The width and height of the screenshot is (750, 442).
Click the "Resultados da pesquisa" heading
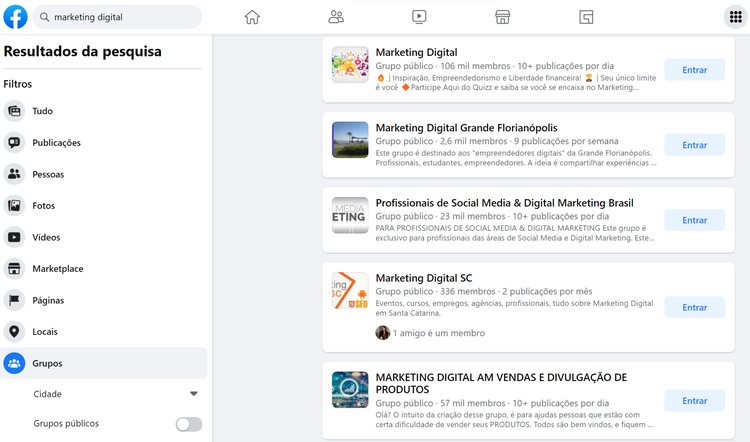pyautogui.click(x=82, y=51)
